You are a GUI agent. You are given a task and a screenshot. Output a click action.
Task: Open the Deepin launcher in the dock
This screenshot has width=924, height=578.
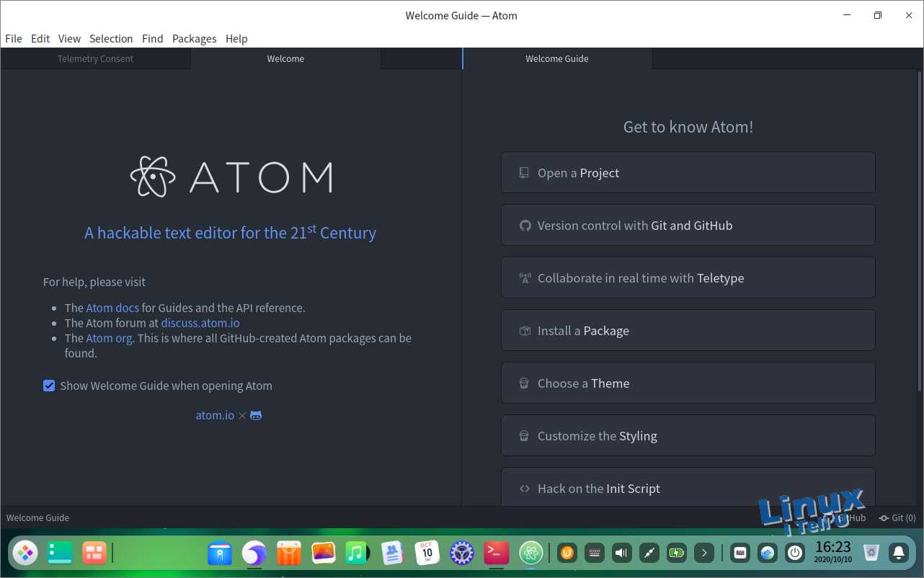25,553
